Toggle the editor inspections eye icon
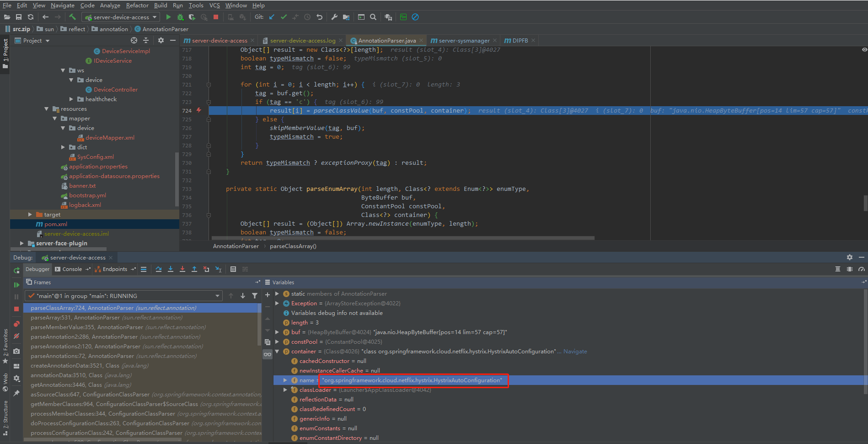The height and width of the screenshot is (444, 868). tap(864, 49)
